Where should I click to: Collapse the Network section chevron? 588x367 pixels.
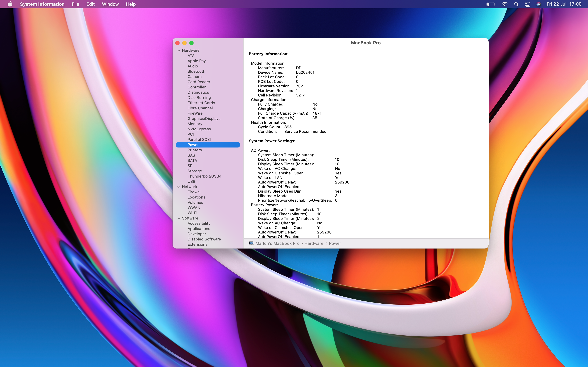(179, 187)
